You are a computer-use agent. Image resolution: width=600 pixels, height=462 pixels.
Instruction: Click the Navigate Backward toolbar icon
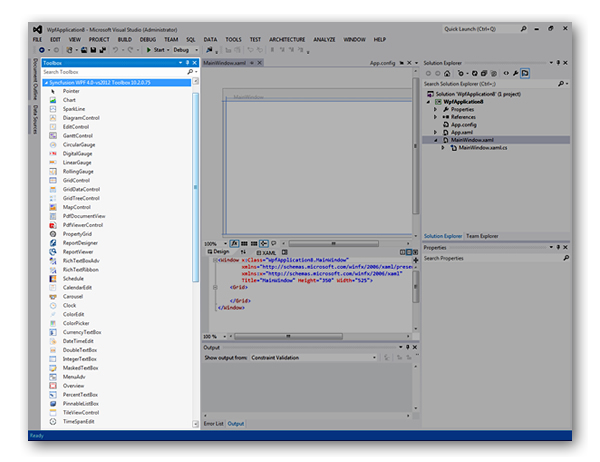pos(42,50)
